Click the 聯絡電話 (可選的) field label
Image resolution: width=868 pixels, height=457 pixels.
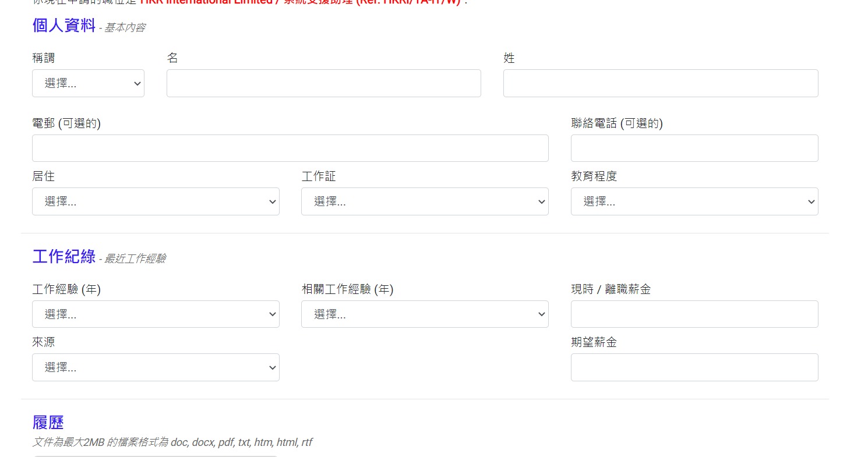pyautogui.click(x=616, y=123)
